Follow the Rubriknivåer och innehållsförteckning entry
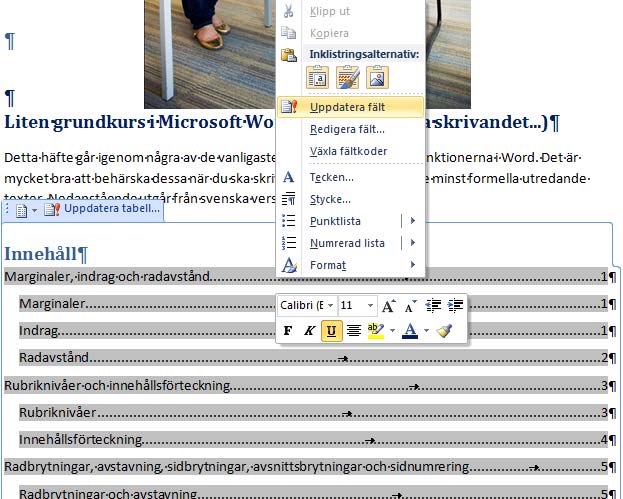The height and width of the screenshot is (499, 623). (306, 385)
